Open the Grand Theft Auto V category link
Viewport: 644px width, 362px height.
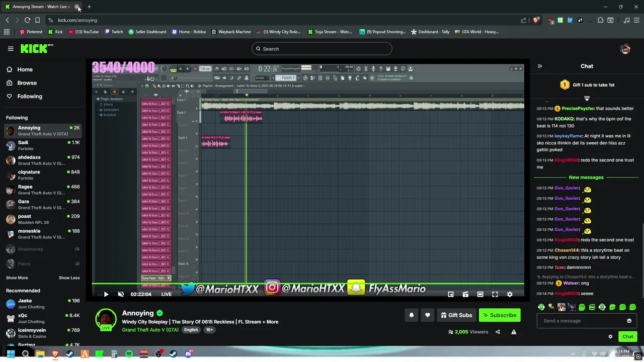pyautogui.click(x=150, y=330)
